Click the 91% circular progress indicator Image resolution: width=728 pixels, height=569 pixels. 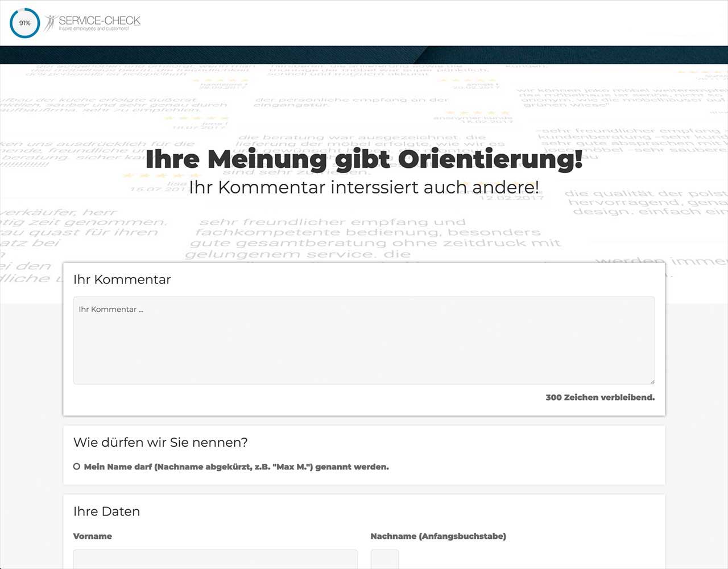[24, 23]
